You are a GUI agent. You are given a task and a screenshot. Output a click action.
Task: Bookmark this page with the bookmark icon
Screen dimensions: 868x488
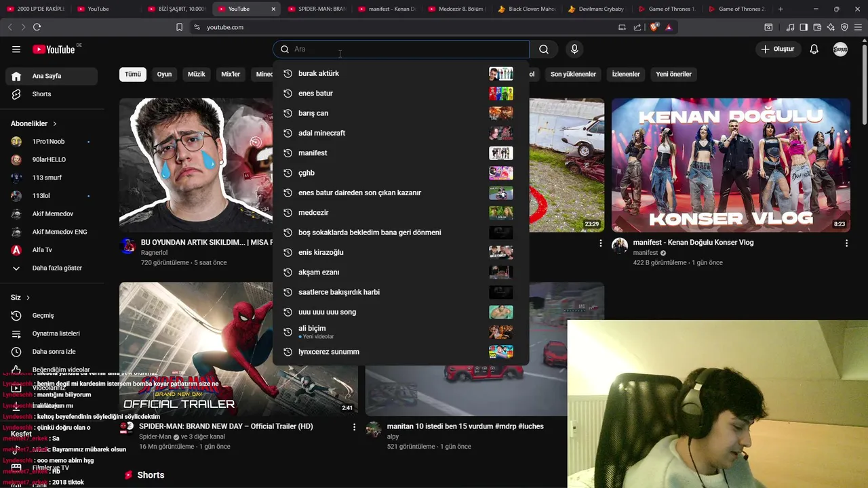[179, 27]
